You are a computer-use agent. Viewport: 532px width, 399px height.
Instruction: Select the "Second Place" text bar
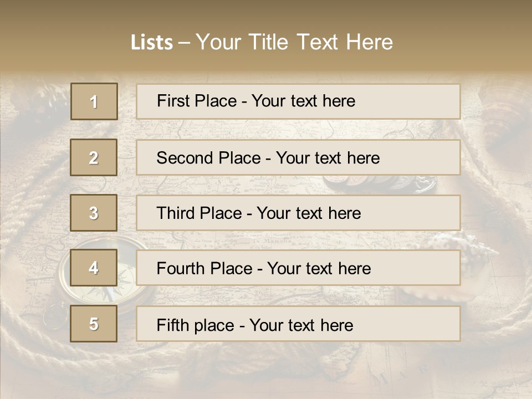tap(298, 157)
